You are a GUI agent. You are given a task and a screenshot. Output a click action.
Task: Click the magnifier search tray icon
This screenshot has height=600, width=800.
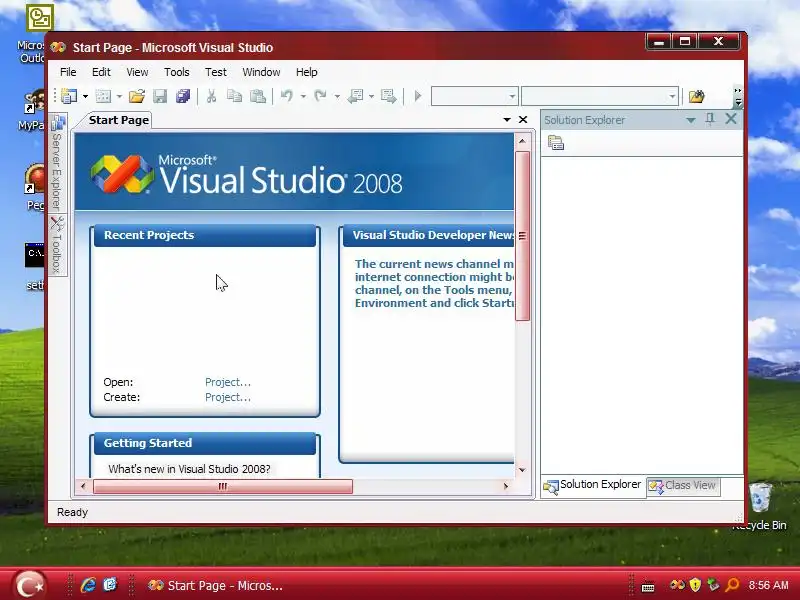click(x=732, y=585)
